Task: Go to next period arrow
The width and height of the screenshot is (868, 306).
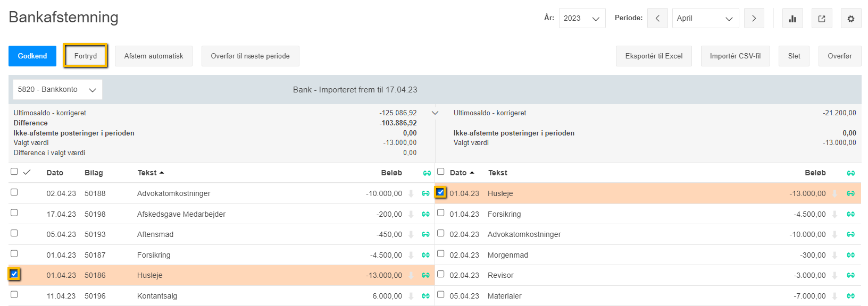Action: 754,18
